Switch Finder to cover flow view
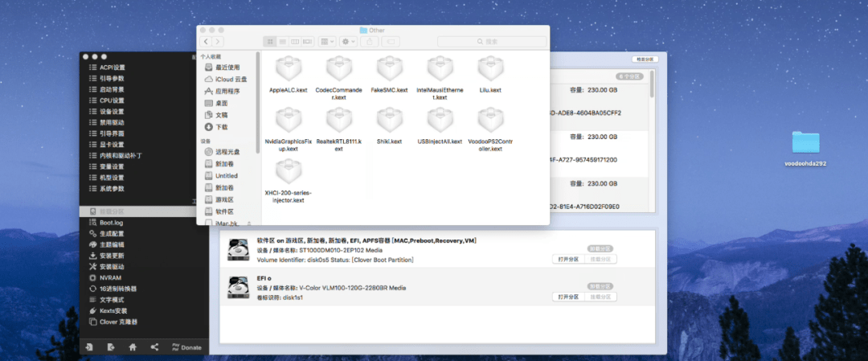 (x=308, y=42)
